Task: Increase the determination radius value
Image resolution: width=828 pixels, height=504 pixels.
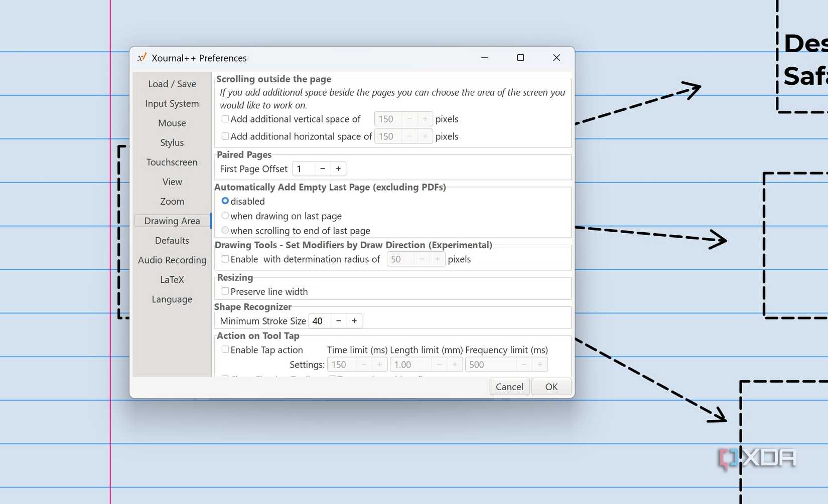Action: pos(437,259)
